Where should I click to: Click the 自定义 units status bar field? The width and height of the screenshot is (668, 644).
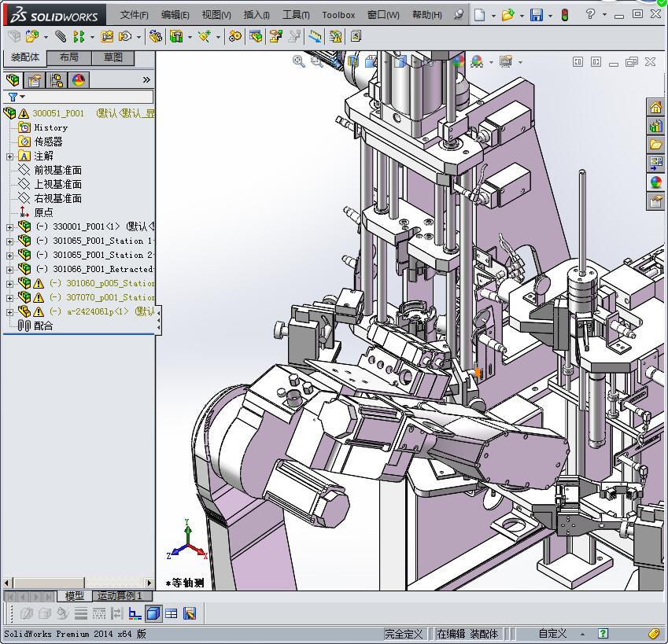coord(552,634)
